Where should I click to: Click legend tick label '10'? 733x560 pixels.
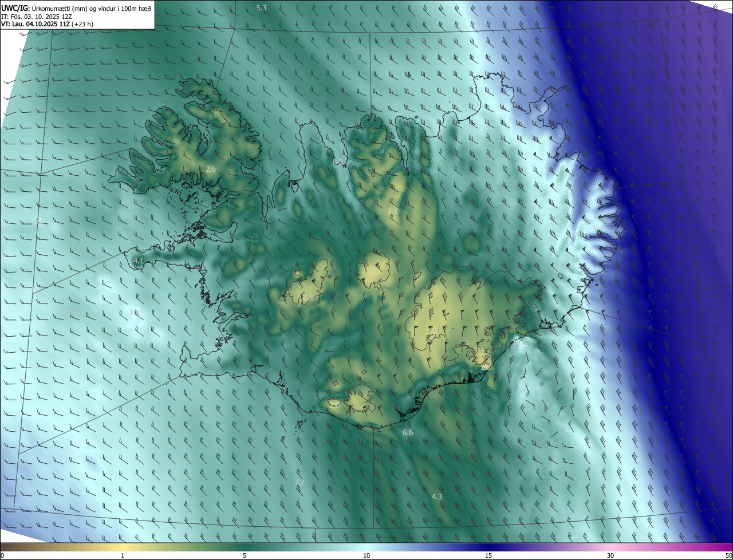pyautogui.click(x=366, y=556)
